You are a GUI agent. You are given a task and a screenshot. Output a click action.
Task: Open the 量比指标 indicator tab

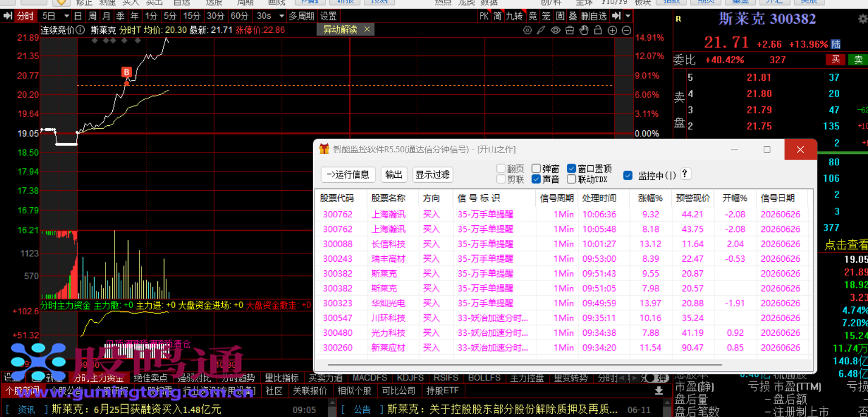pyautogui.click(x=281, y=378)
